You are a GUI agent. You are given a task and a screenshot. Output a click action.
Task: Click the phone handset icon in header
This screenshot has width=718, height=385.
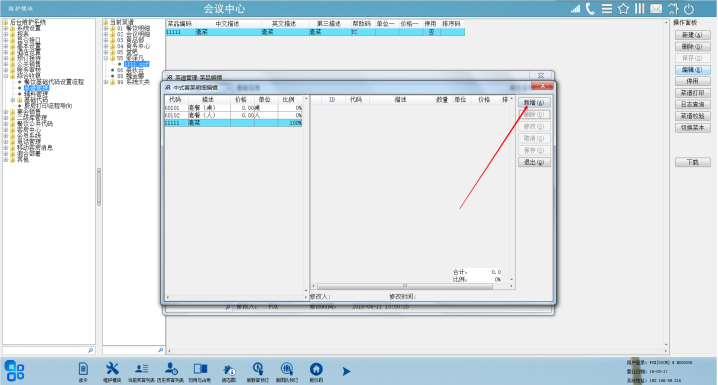click(x=590, y=9)
